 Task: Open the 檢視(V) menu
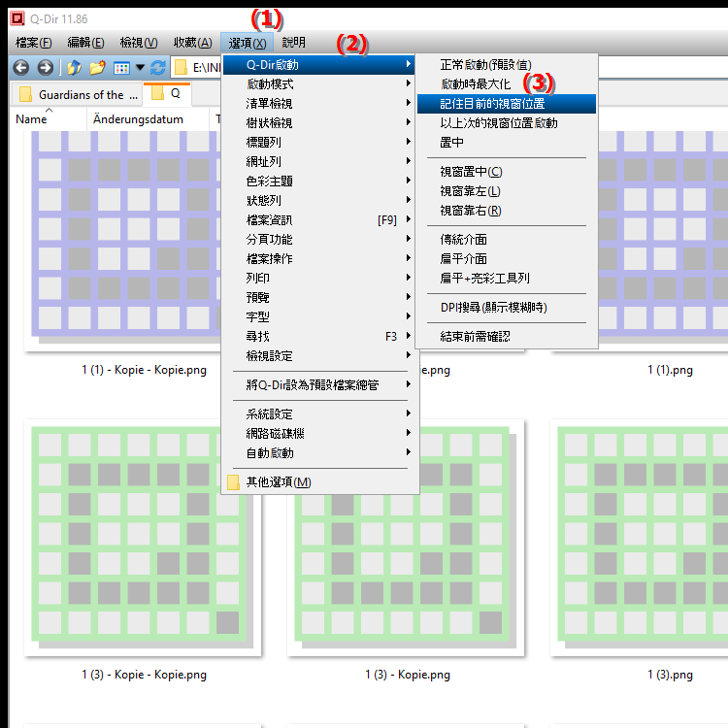139,43
